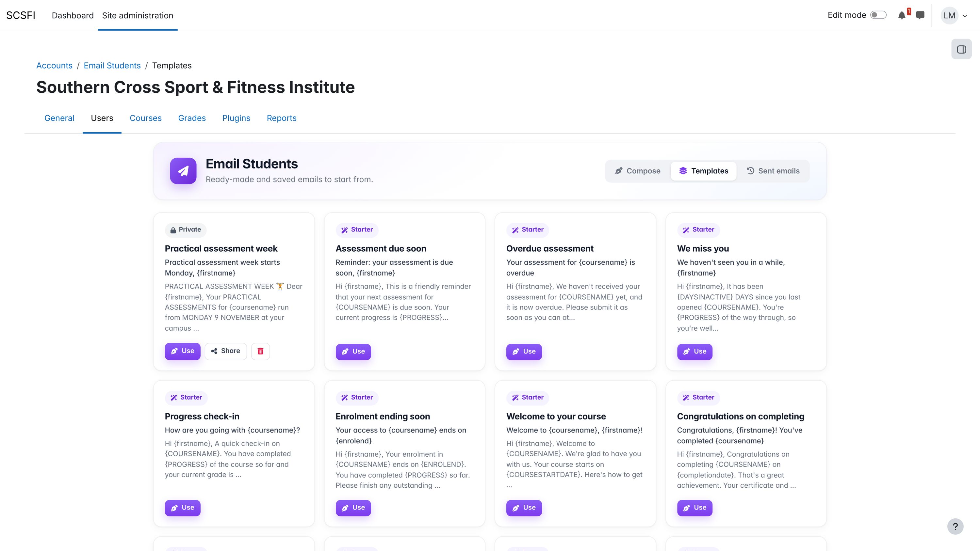Use the Progress check-in template
Viewport: 980px width, 551px height.
[183, 508]
